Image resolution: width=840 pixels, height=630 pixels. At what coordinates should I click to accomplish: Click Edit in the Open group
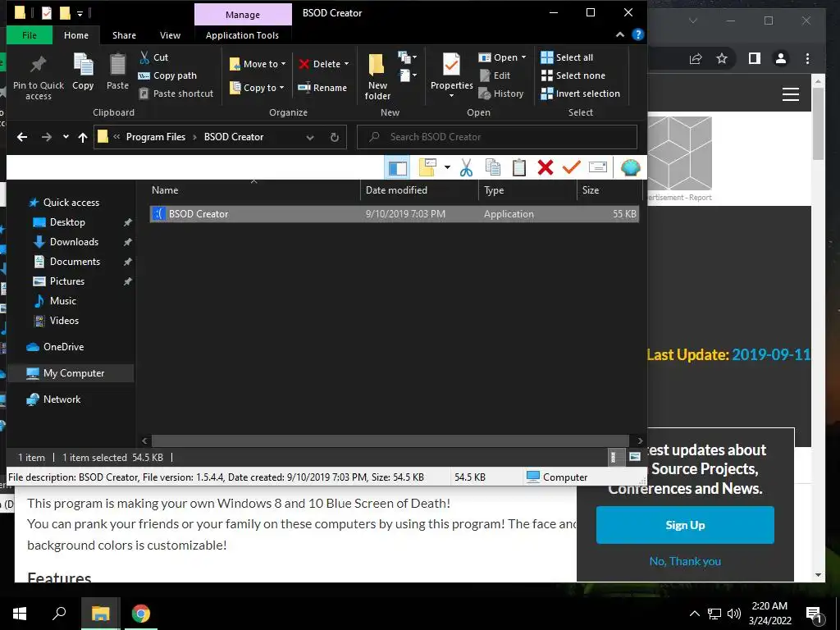pos(495,75)
